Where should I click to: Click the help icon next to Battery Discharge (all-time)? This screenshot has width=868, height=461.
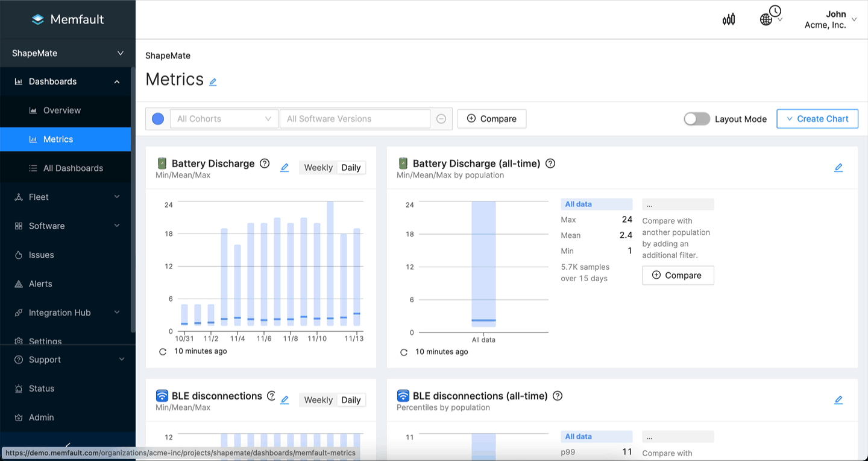click(550, 163)
